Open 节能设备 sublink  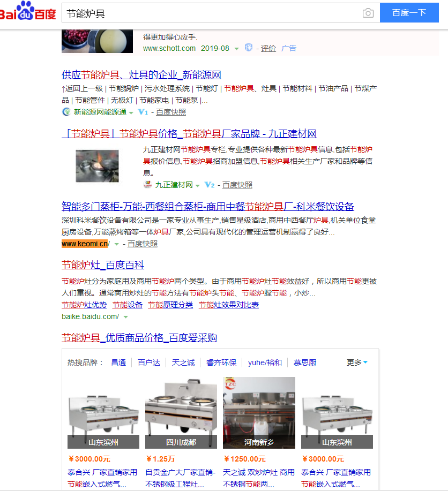pos(128,305)
